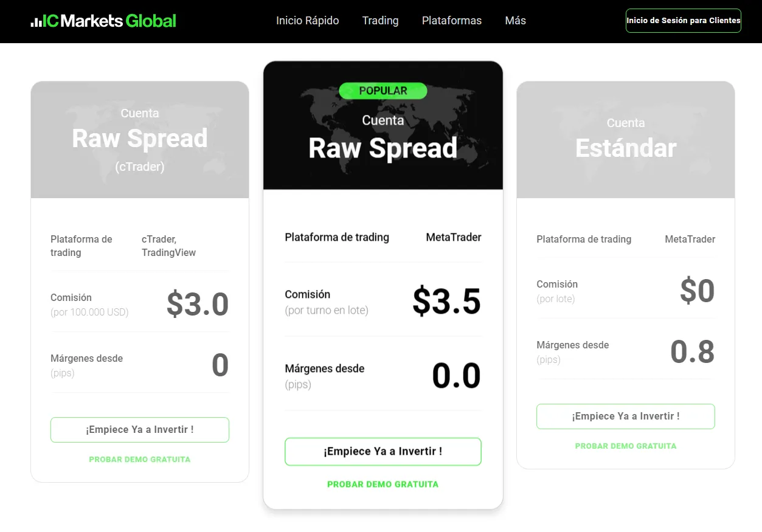
Task: Click ¡Empiece Ya a Invertir! in Estándar card
Action: 626,416
